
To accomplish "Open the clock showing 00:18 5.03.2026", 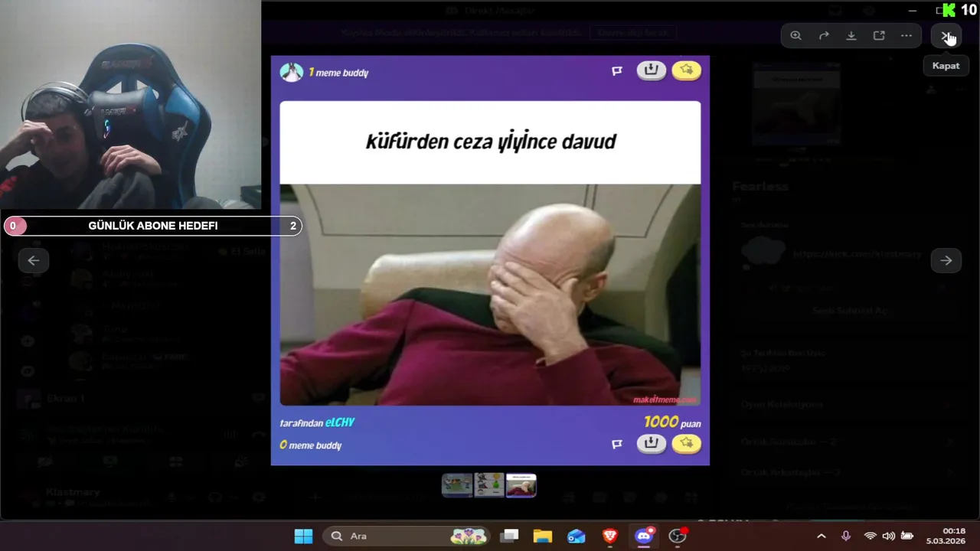I will 946,536.
